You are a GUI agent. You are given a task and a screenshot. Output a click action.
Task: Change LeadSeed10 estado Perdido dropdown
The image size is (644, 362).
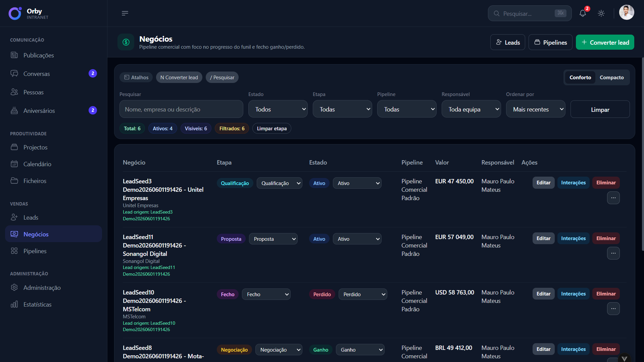tap(363, 294)
